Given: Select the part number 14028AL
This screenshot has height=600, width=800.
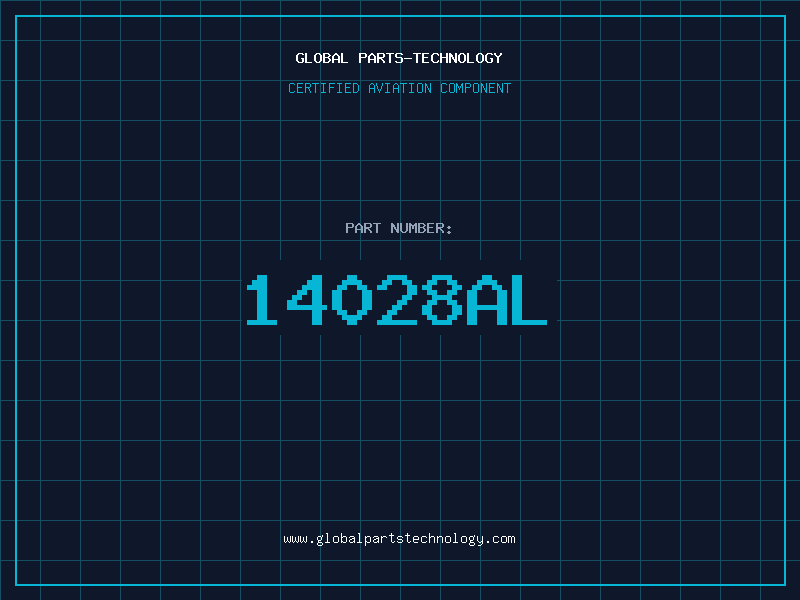Looking at the screenshot, I should pos(397,299).
